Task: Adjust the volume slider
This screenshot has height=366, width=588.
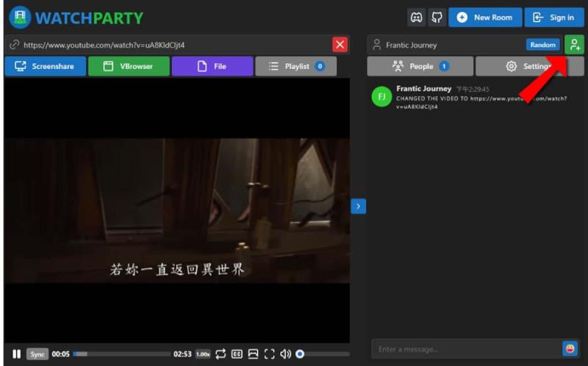Action: click(x=323, y=354)
